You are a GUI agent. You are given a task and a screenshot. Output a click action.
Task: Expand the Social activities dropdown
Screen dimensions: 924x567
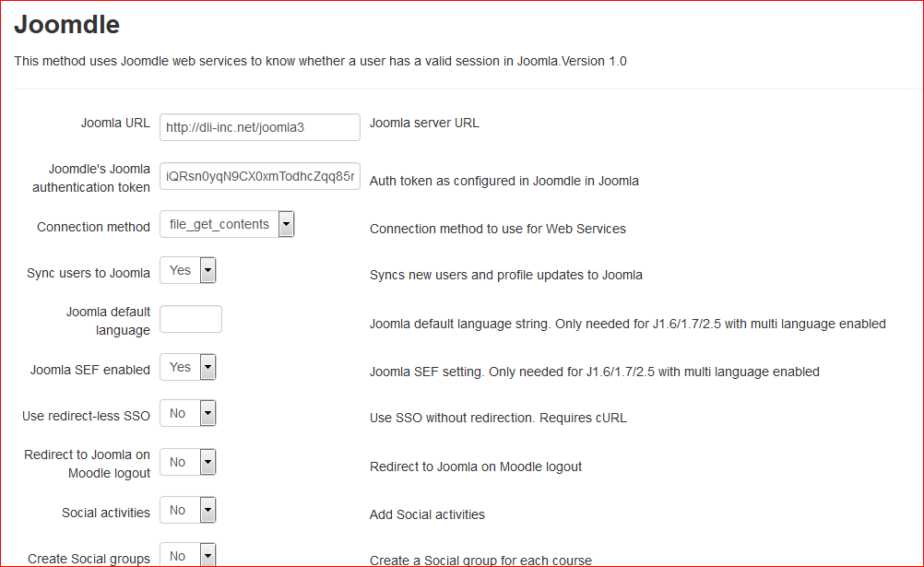click(188, 510)
